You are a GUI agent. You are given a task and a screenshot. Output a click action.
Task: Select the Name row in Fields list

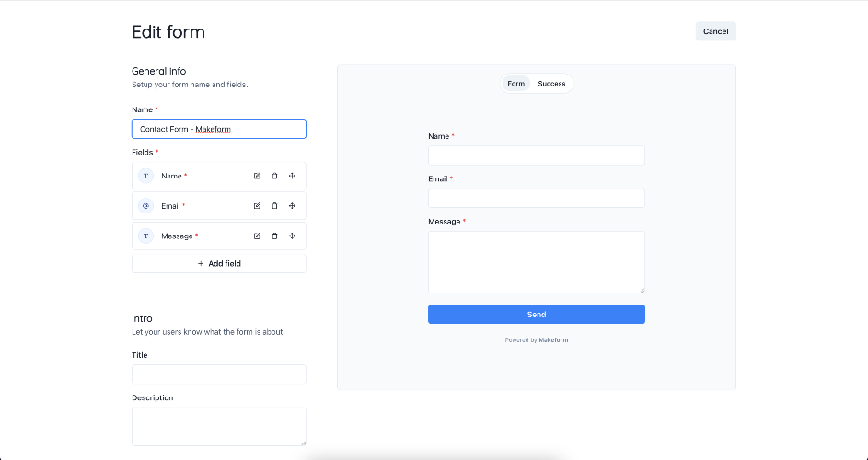click(x=219, y=176)
